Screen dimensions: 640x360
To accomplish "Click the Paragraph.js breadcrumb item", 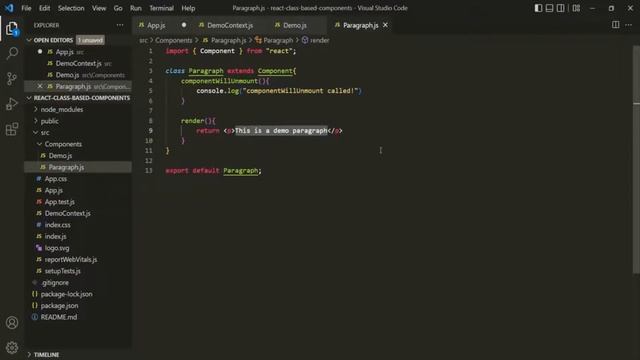I will 228,40.
